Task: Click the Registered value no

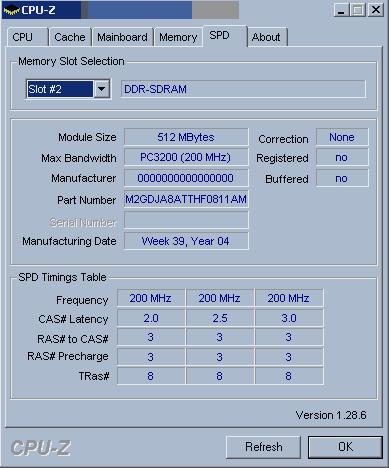Action: 342,157
